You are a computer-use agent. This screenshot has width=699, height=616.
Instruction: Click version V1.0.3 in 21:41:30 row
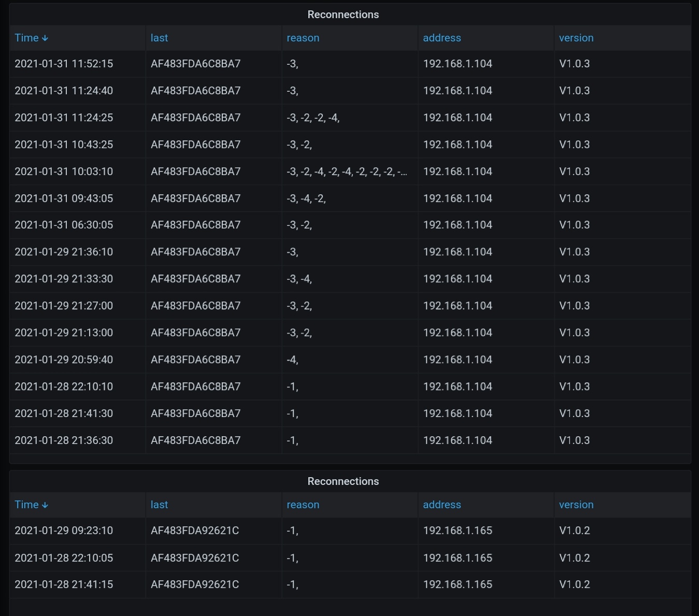click(574, 413)
